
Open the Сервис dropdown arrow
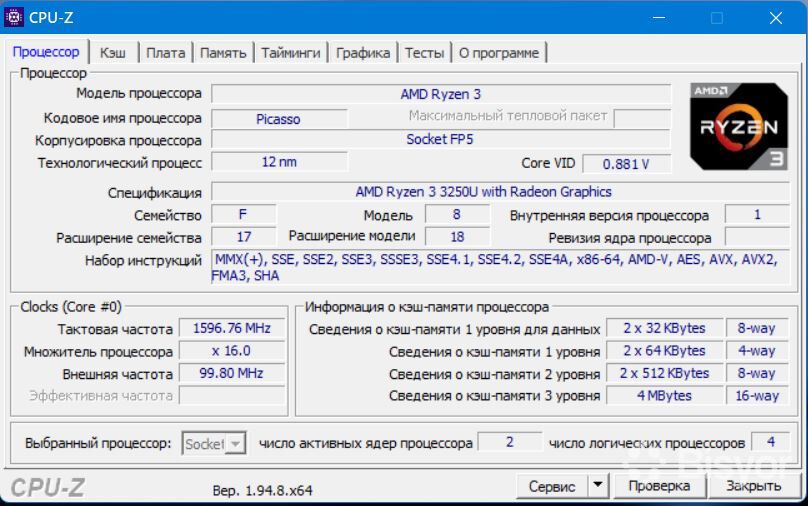598,485
